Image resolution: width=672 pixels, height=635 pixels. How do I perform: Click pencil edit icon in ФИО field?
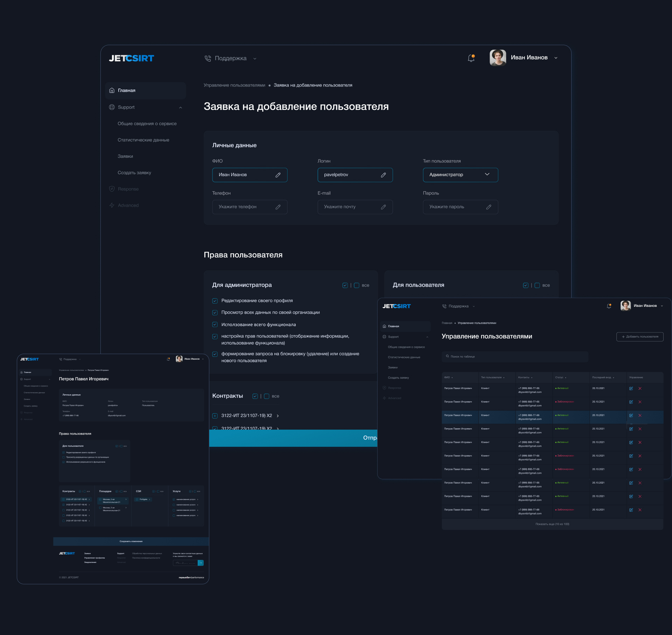click(x=278, y=175)
